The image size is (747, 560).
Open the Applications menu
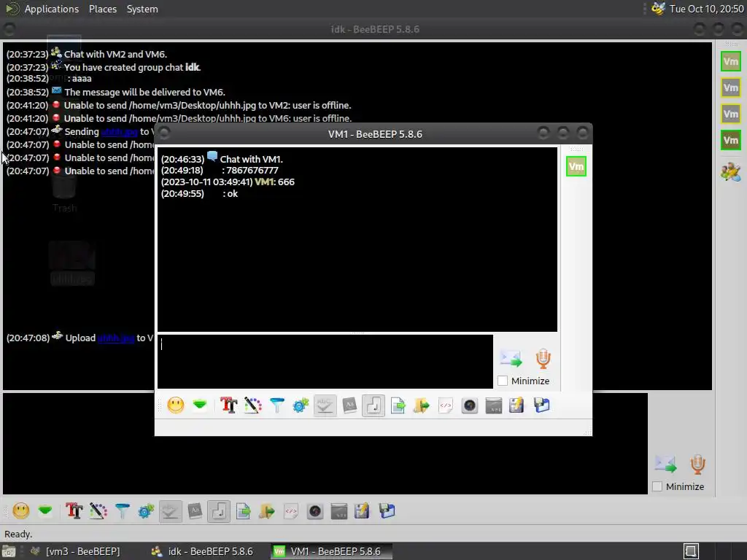[52, 9]
